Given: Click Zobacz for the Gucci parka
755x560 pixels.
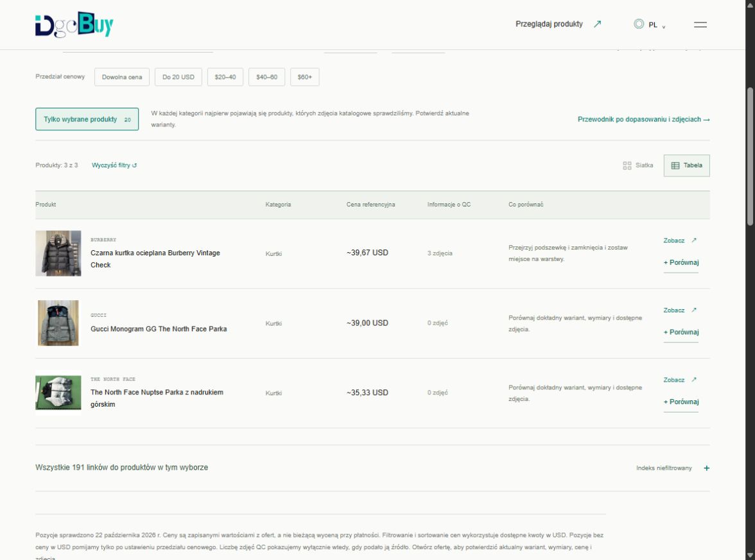Looking at the screenshot, I should point(680,310).
